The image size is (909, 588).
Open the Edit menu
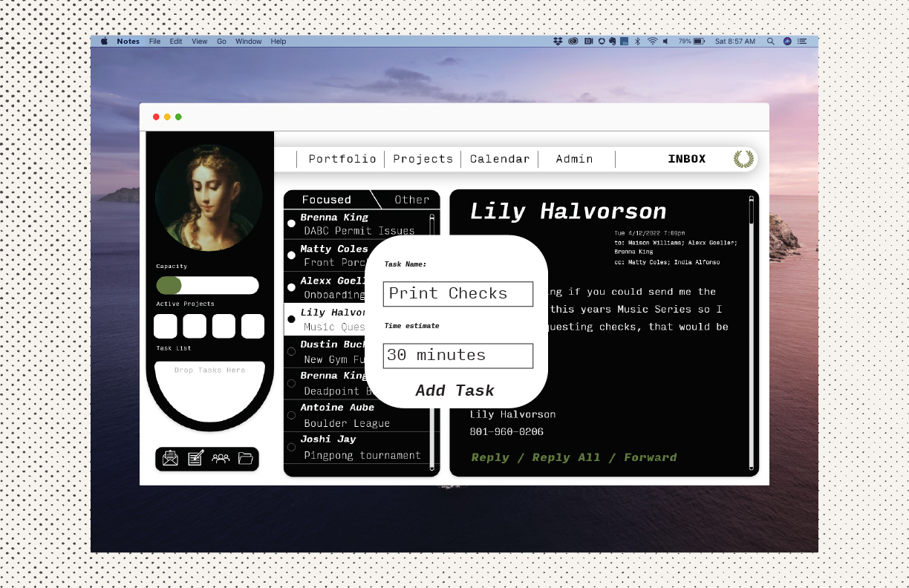[x=176, y=42]
